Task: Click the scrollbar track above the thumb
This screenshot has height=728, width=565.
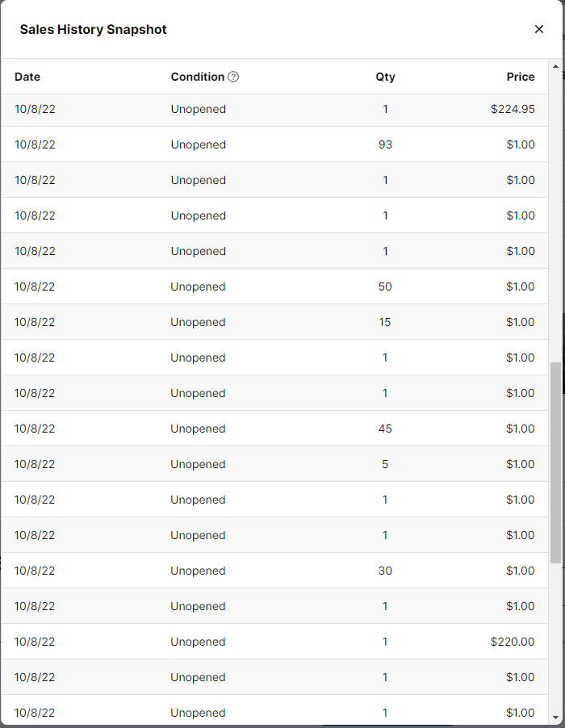Action: pos(555,218)
